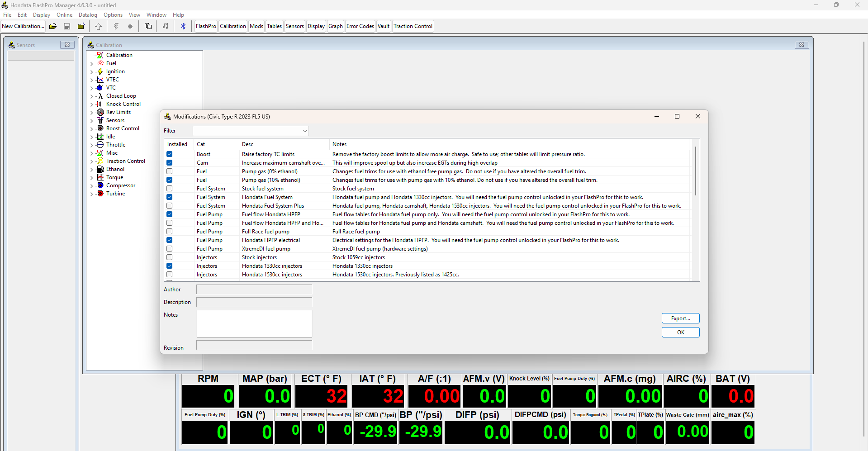Check XtremeDI fuel pump modification
The image size is (868, 451).
tap(170, 249)
